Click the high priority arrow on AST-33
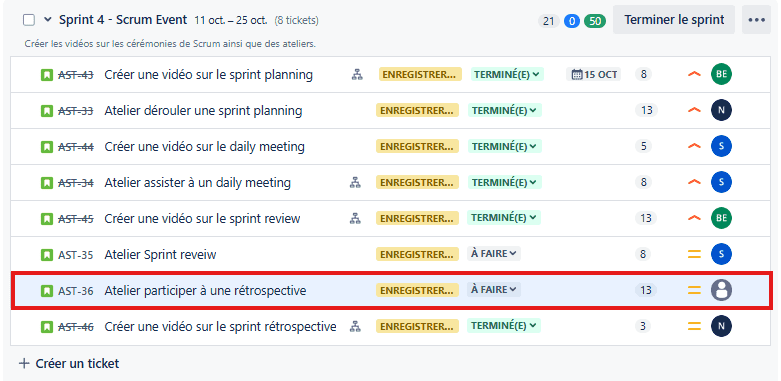Image resolution: width=781 pixels, height=381 pixels. coord(694,110)
